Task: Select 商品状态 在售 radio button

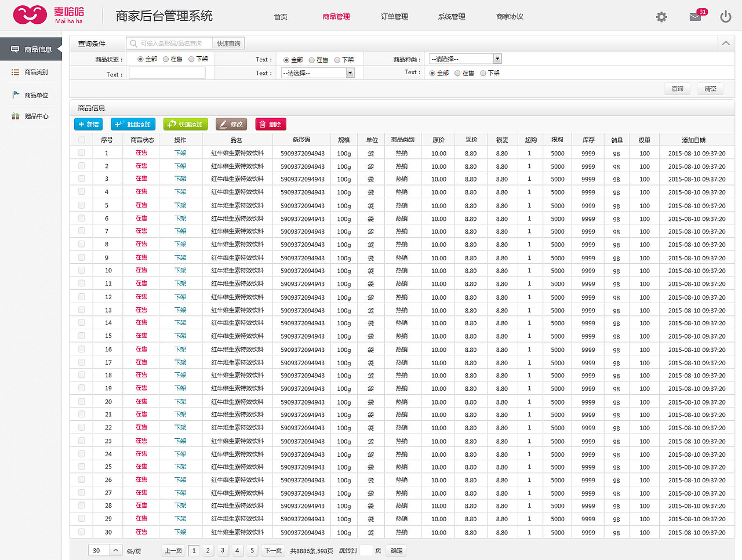Action: pyautogui.click(x=166, y=59)
